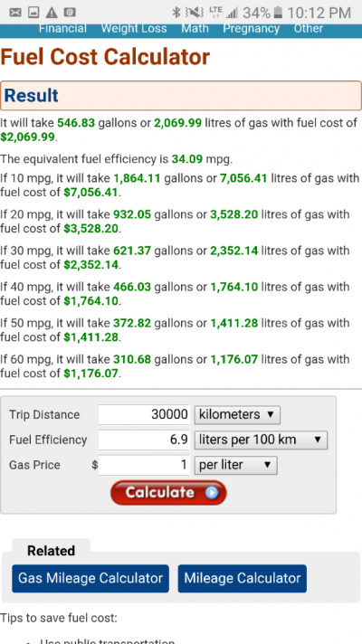Click the Trip Distance input field

(144, 414)
